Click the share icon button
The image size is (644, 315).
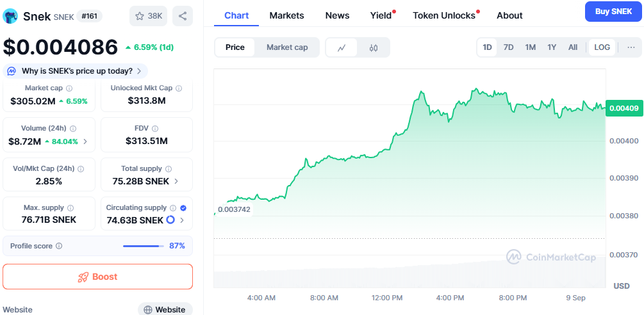point(183,16)
